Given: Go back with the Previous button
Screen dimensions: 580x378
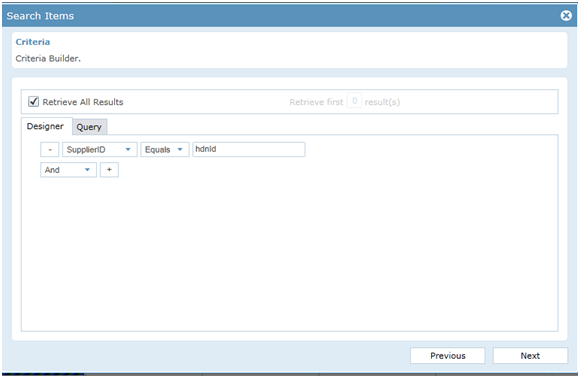Looking at the screenshot, I should pos(448,356).
